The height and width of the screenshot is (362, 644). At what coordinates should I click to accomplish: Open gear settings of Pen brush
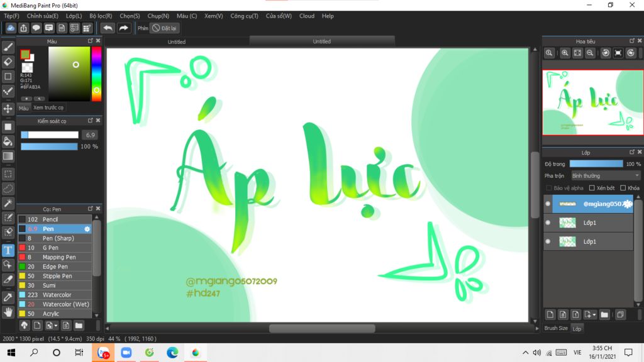point(87,229)
